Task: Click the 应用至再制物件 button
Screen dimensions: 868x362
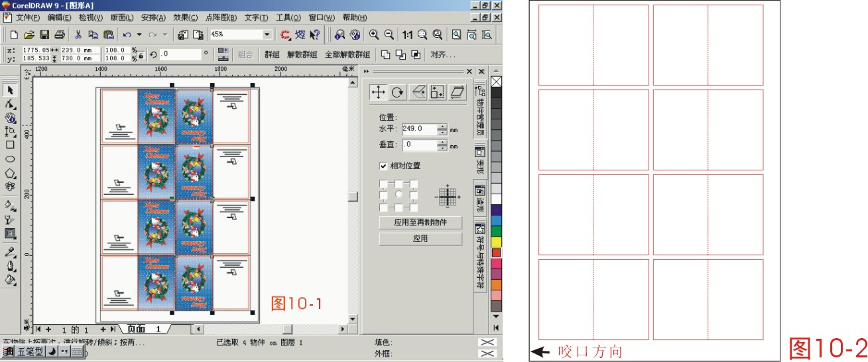Action: click(x=420, y=223)
